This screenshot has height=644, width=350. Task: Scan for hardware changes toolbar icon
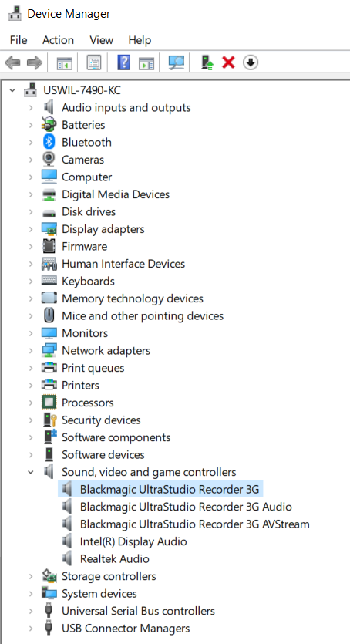pyautogui.click(x=177, y=62)
